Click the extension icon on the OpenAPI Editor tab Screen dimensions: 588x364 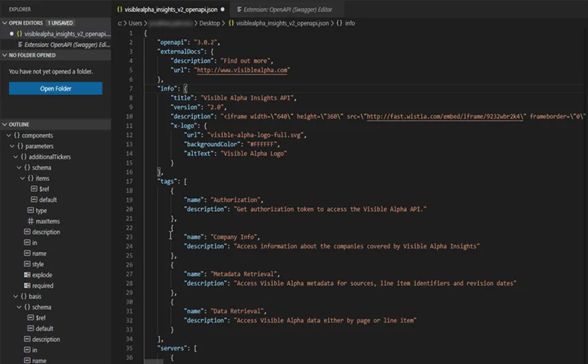click(239, 9)
